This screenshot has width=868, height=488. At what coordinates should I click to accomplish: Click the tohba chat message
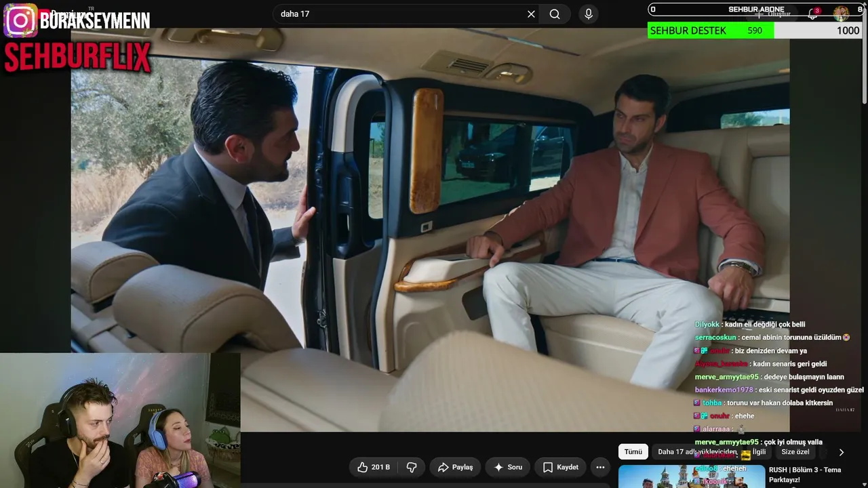(763, 403)
